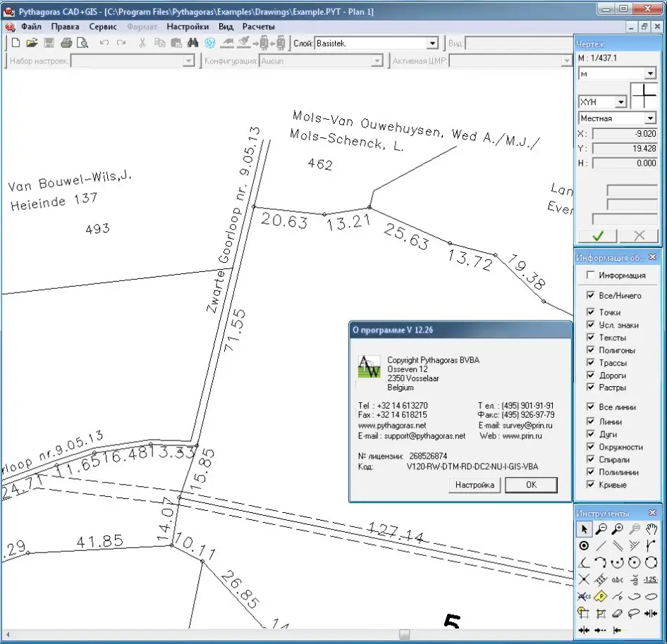Select the circle with center tool
This screenshot has height=644, width=667.
point(635,563)
